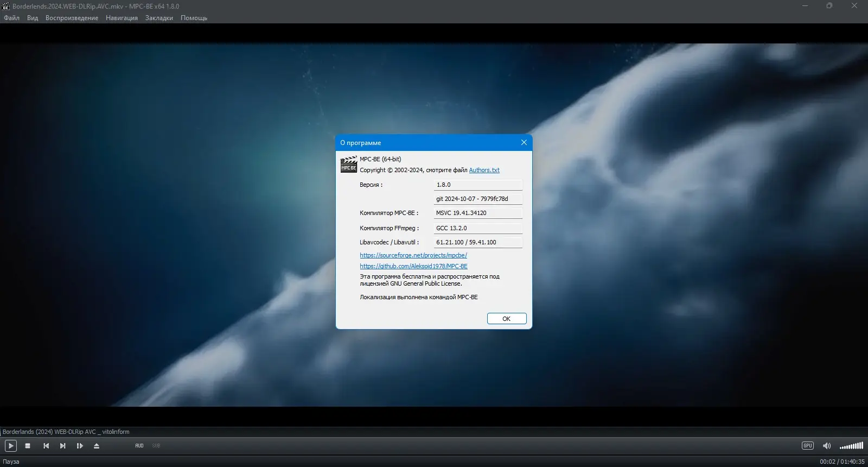Open the Закладки menu
Image resolution: width=868 pixels, height=467 pixels.
click(x=159, y=18)
